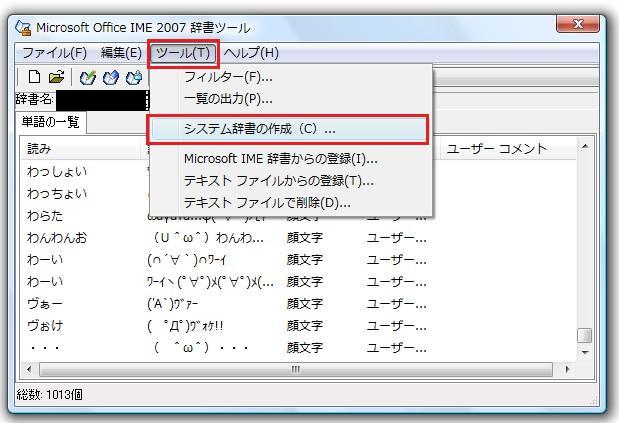Click the open folder toolbar icon
Image resolution: width=619 pixels, height=423 pixels.
click(x=57, y=77)
